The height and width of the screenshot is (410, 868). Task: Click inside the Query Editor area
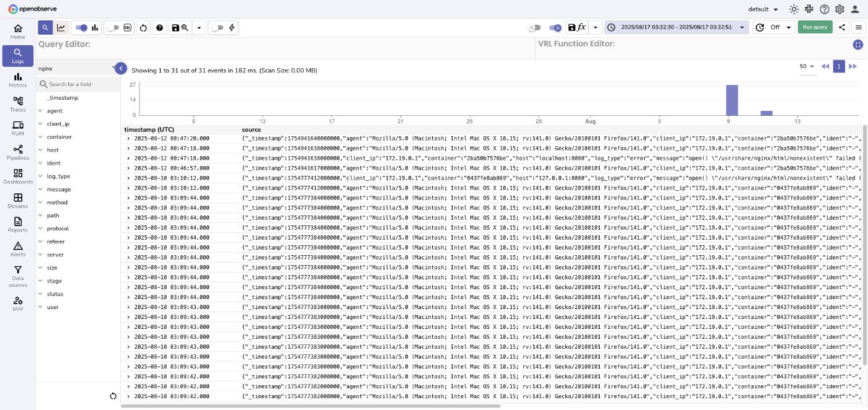pyautogui.click(x=285, y=48)
